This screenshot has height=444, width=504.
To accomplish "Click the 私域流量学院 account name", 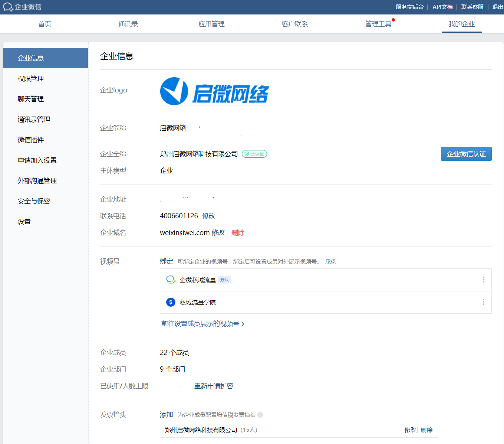I will pos(198,302).
